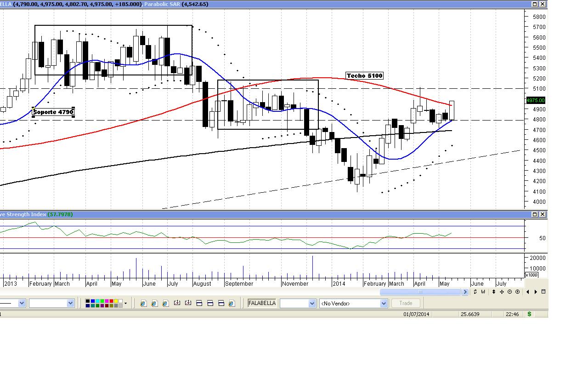Step chart forward with right triangle arrow
The width and height of the screenshot is (588, 368).
[x=536, y=292]
